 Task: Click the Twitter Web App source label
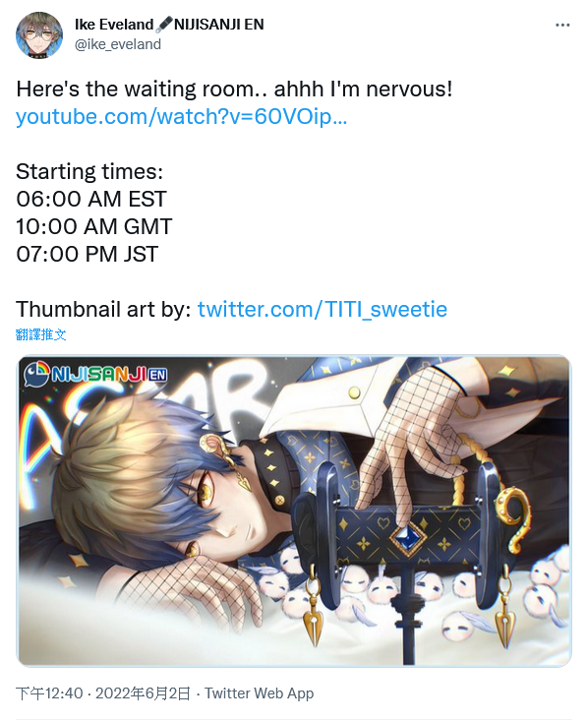point(260,693)
